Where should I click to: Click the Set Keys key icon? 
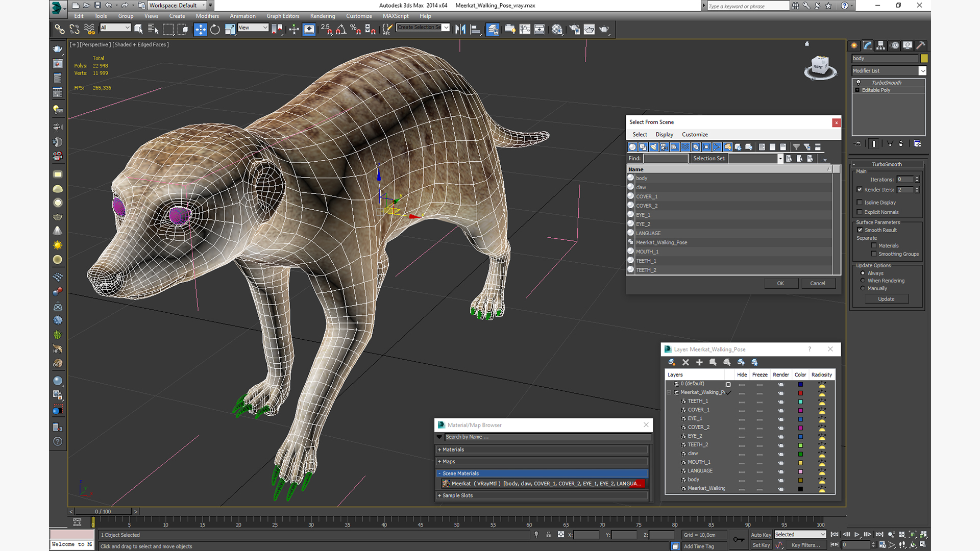(x=739, y=539)
